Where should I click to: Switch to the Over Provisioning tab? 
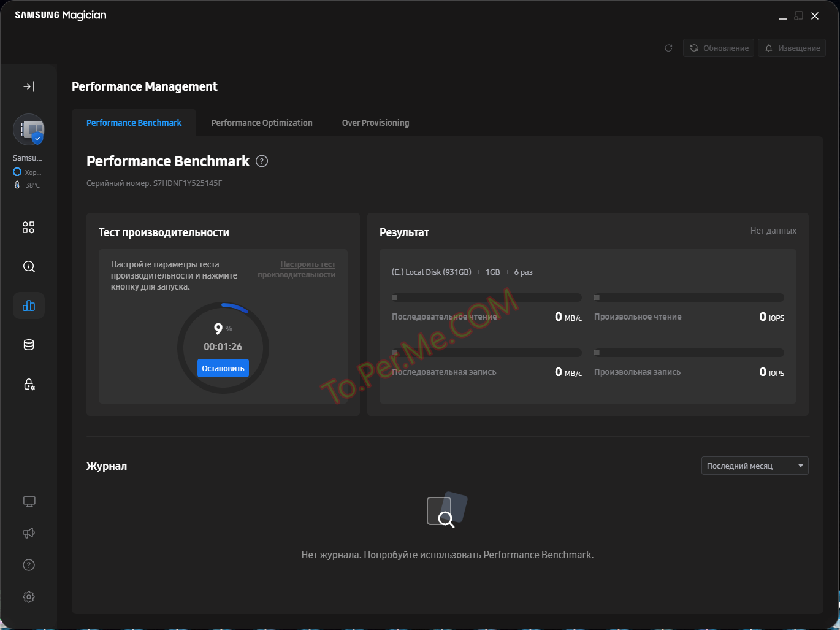[375, 123]
